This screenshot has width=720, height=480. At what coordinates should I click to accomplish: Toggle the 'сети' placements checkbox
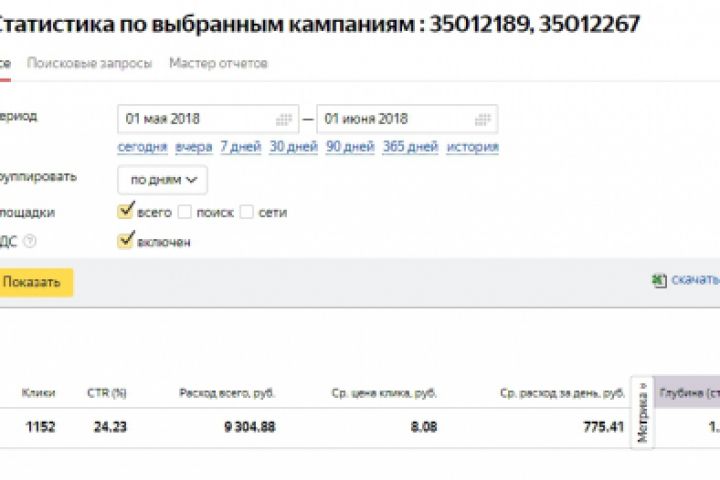pyautogui.click(x=246, y=212)
